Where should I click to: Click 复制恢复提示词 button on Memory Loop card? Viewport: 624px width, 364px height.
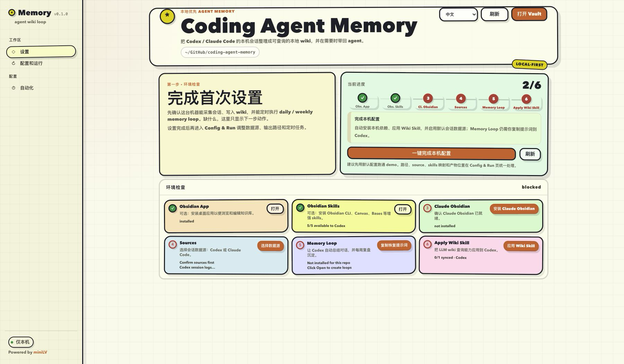coord(394,245)
